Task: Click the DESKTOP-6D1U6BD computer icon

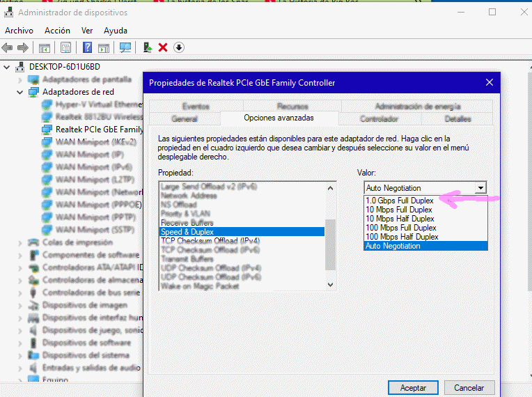Action: pyautogui.click(x=20, y=67)
